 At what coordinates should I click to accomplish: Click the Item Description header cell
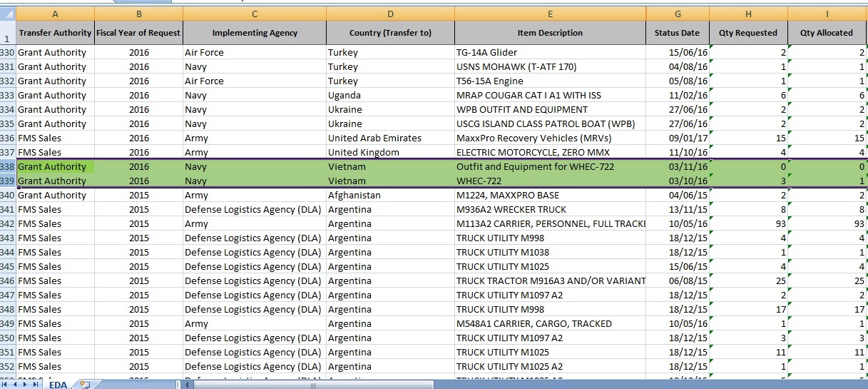pos(550,33)
